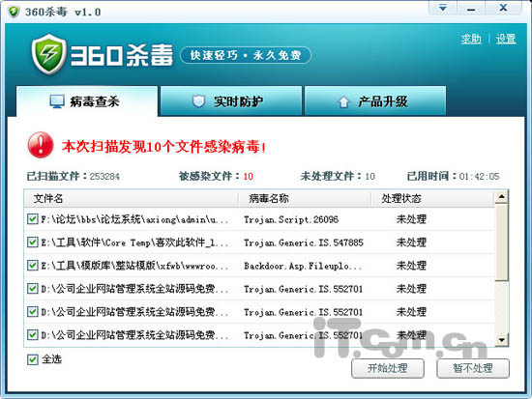Select the Trojan.Script.26096 virus name
This screenshot has width=532, height=399.
point(291,219)
